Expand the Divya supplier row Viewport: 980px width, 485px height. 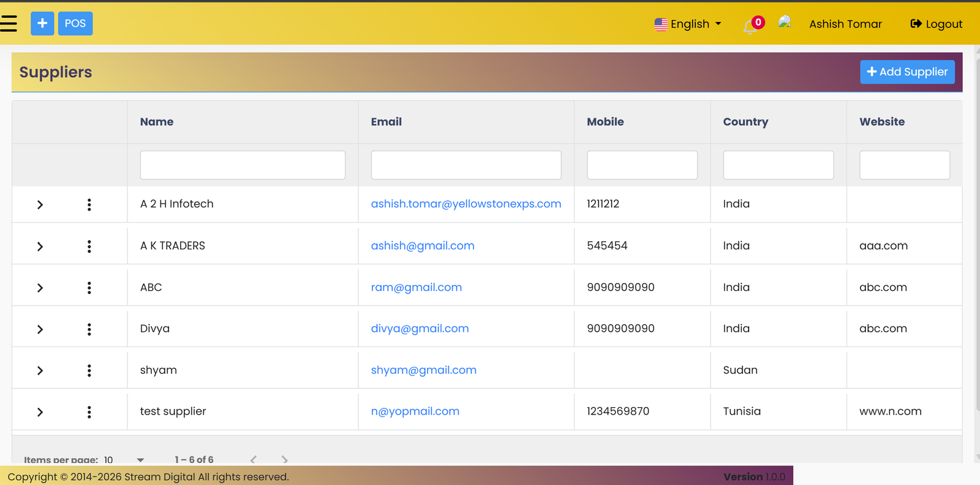(40, 329)
